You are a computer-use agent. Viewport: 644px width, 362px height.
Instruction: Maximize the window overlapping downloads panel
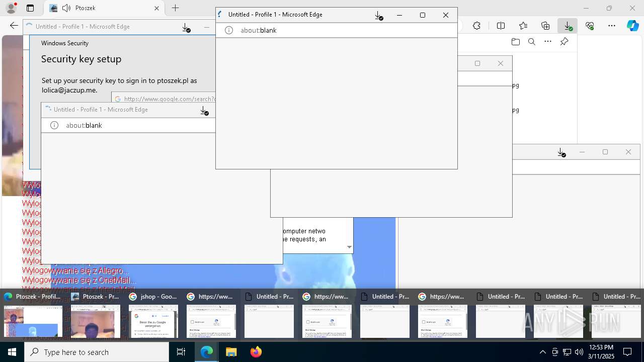tap(477, 63)
